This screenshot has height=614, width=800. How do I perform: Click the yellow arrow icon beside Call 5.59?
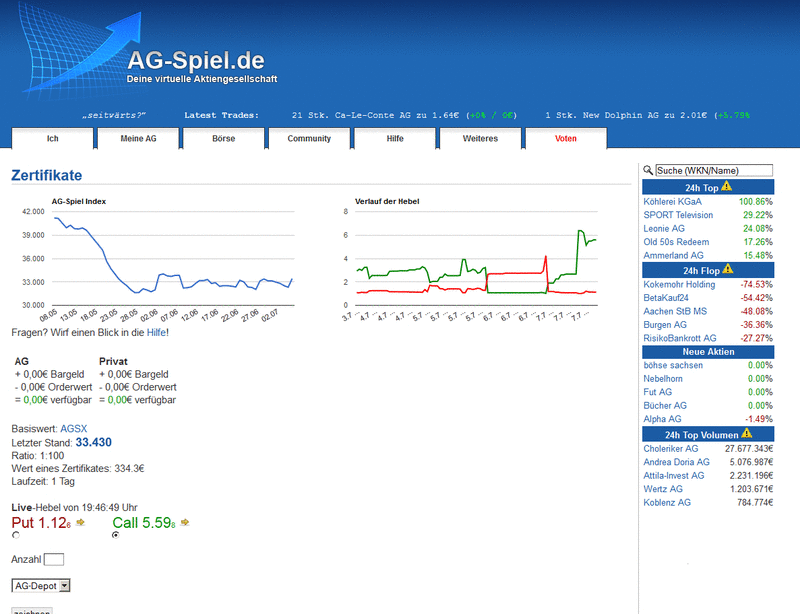coord(185,522)
